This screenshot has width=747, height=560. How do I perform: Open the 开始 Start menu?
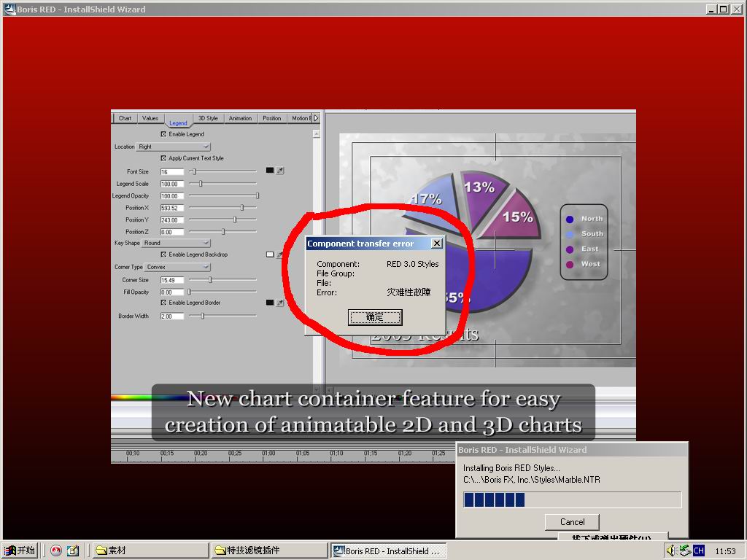click(20, 551)
